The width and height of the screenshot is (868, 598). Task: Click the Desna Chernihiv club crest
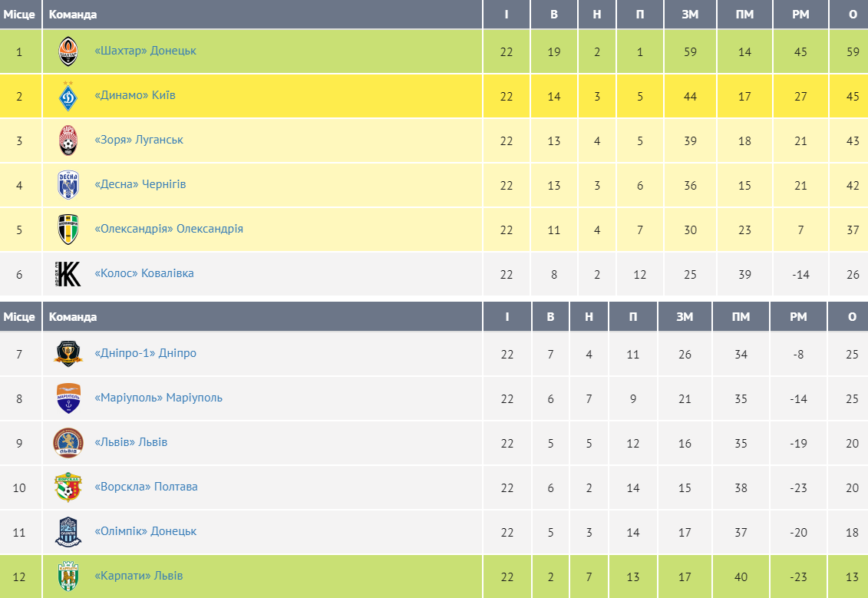68,185
